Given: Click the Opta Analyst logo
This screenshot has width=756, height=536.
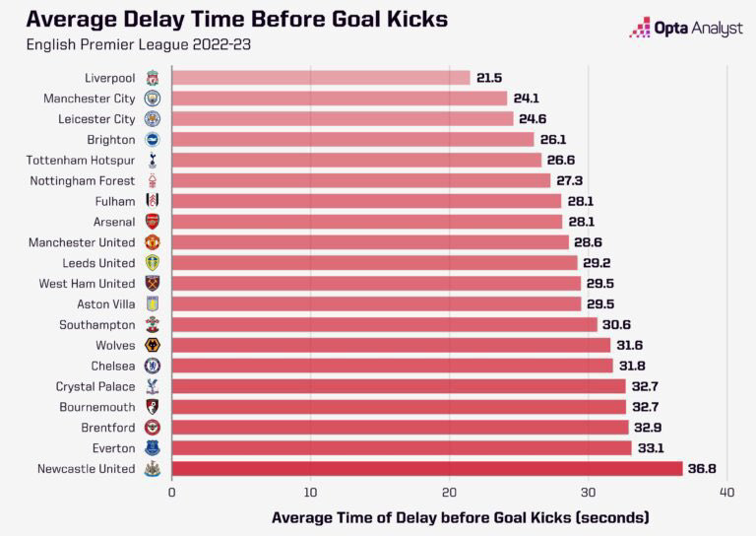Looking at the screenshot, I should tap(685, 28).
